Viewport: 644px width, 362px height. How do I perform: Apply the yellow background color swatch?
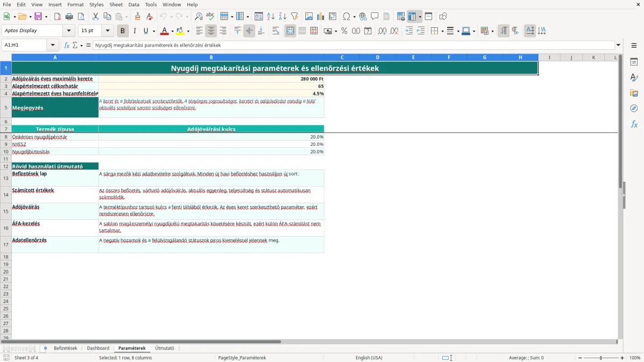[x=180, y=31]
